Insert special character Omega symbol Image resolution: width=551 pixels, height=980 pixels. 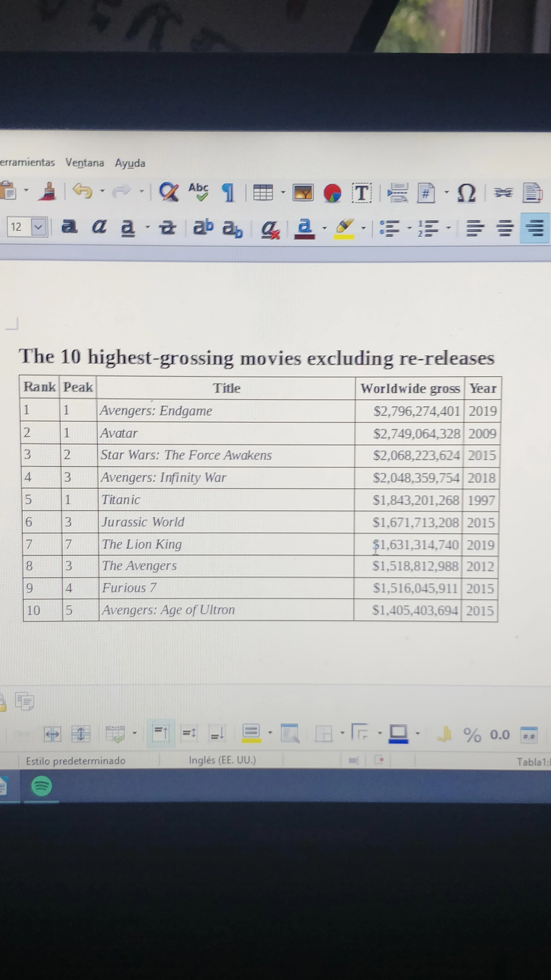[x=466, y=193]
